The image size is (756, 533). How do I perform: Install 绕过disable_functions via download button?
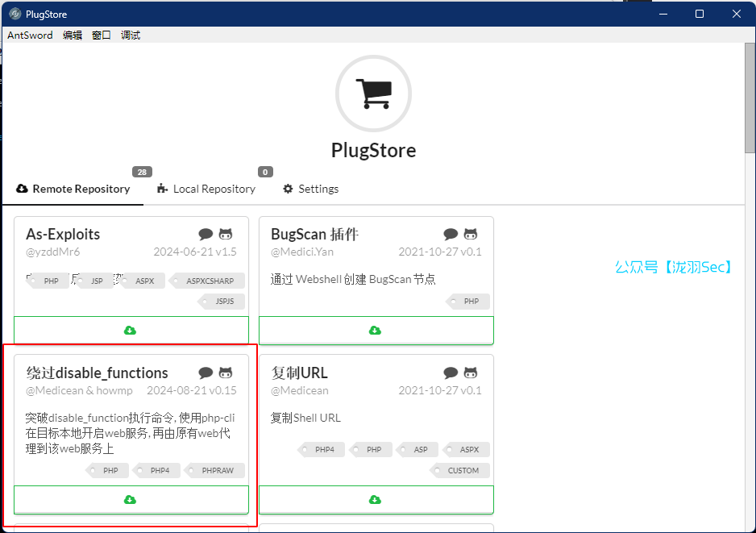[131, 500]
